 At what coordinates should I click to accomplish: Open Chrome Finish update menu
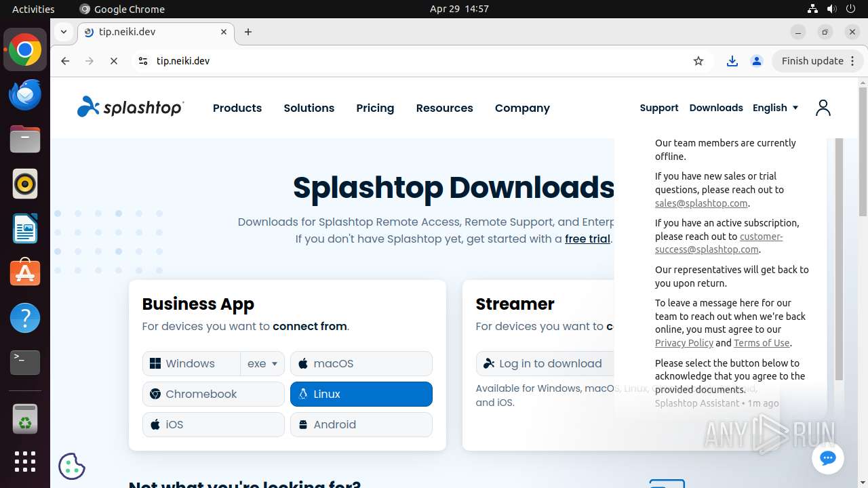click(x=818, y=61)
